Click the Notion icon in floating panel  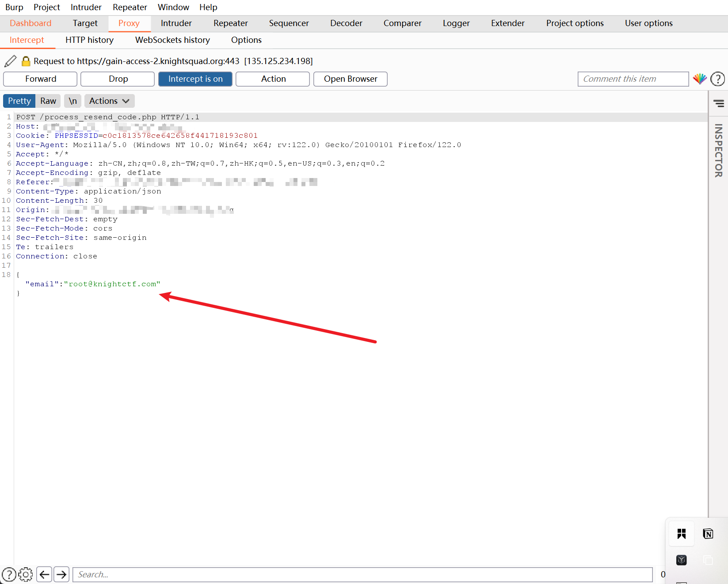click(x=708, y=534)
